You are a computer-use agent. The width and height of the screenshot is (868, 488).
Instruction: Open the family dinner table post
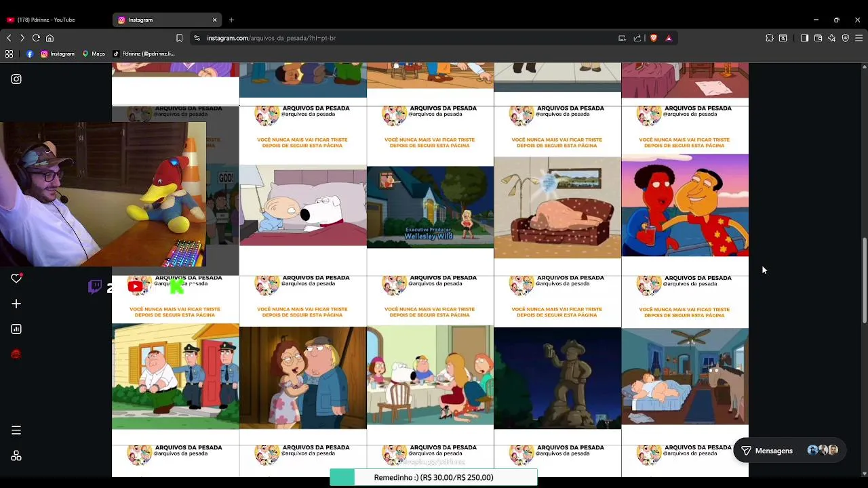(431, 360)
